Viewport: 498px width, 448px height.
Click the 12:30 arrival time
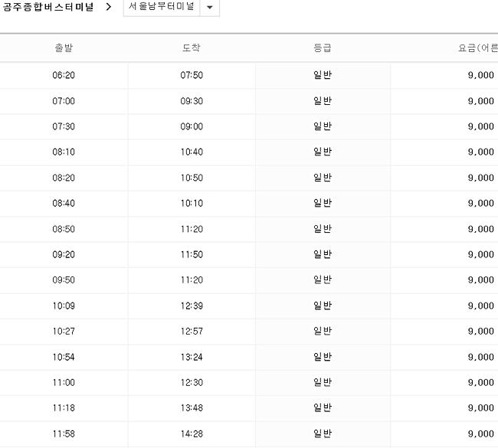(x=192, y=382)
